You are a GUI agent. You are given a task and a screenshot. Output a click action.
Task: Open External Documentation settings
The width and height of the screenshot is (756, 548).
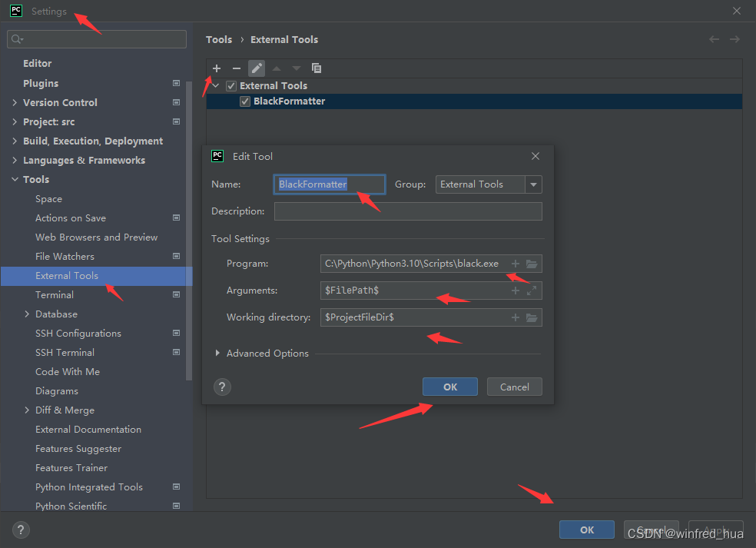click(x=88, y=430)
